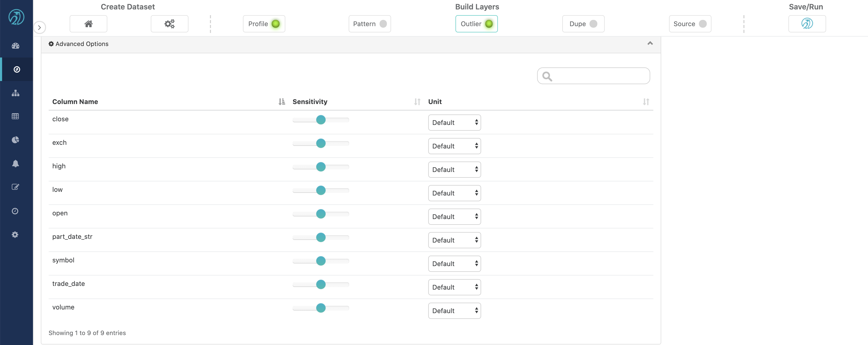The height and width of the screenshot is (345, 868).
Task: Open the hierarchy sitemap sidebar icon
Action: (x=15, y=93)
